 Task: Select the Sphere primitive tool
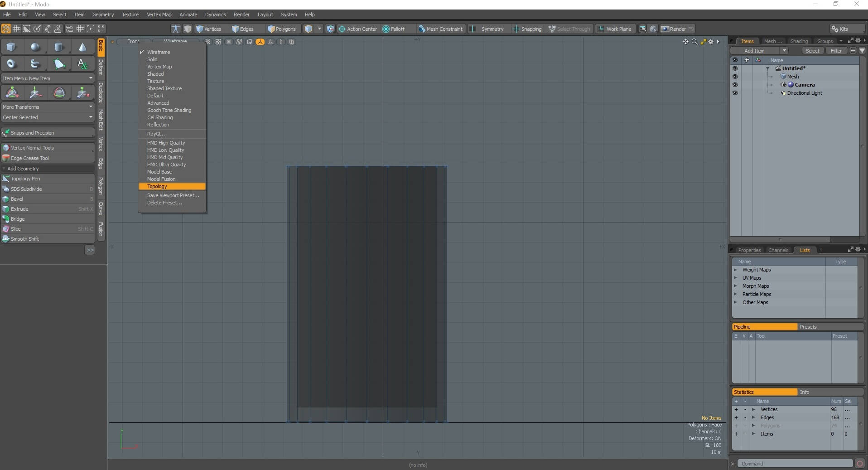click(35, 47)
